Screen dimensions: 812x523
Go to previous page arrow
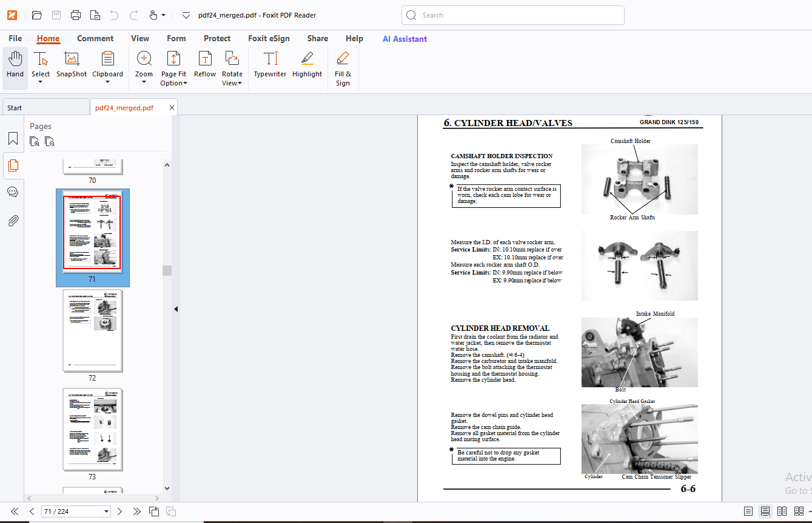point(32,511)
